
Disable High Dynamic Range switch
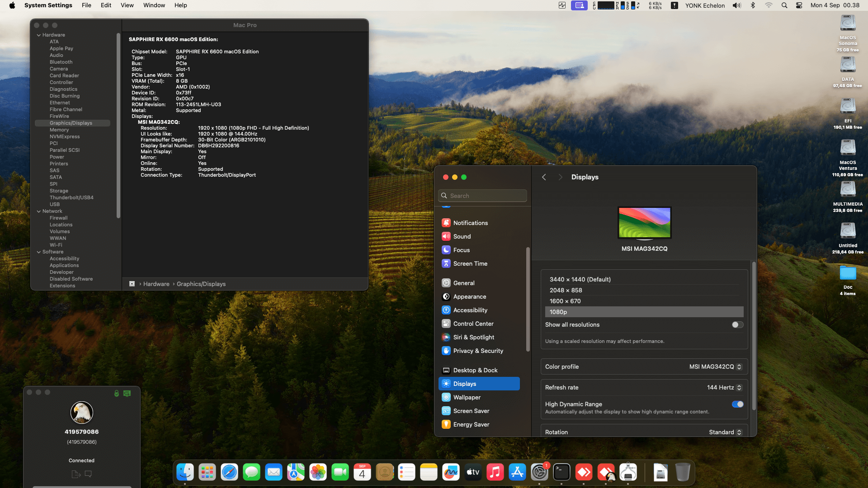(737, 404)
